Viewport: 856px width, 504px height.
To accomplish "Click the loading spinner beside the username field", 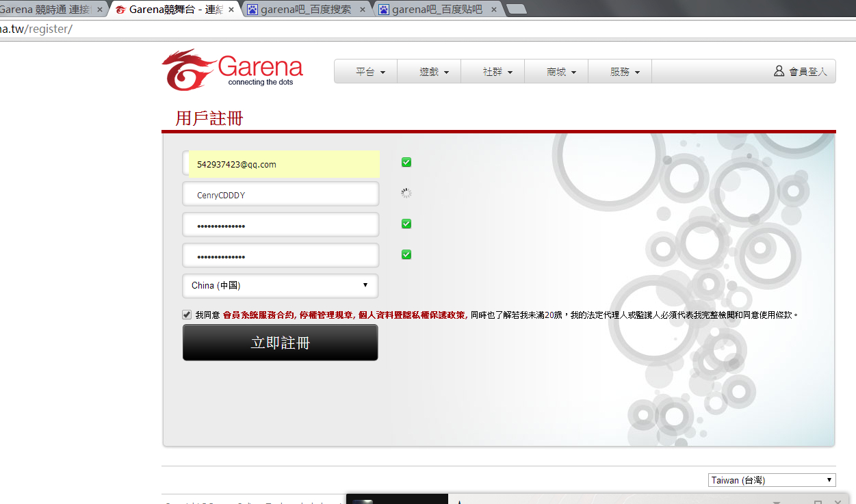I will click(406, 193).
